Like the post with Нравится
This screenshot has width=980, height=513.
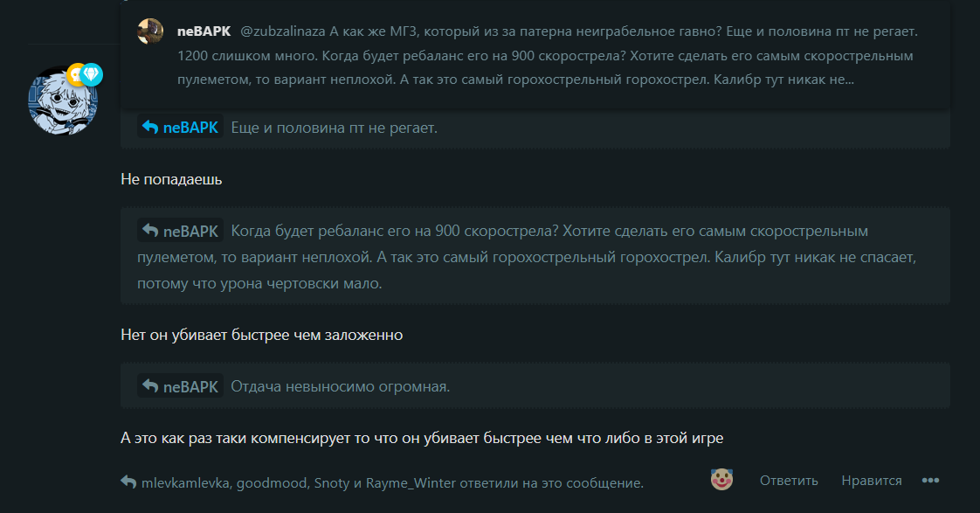pos(871,481)
